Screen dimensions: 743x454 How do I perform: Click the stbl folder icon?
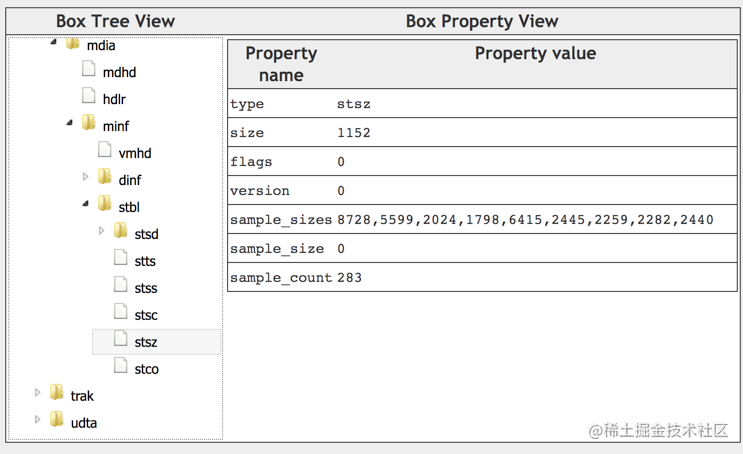105,203
